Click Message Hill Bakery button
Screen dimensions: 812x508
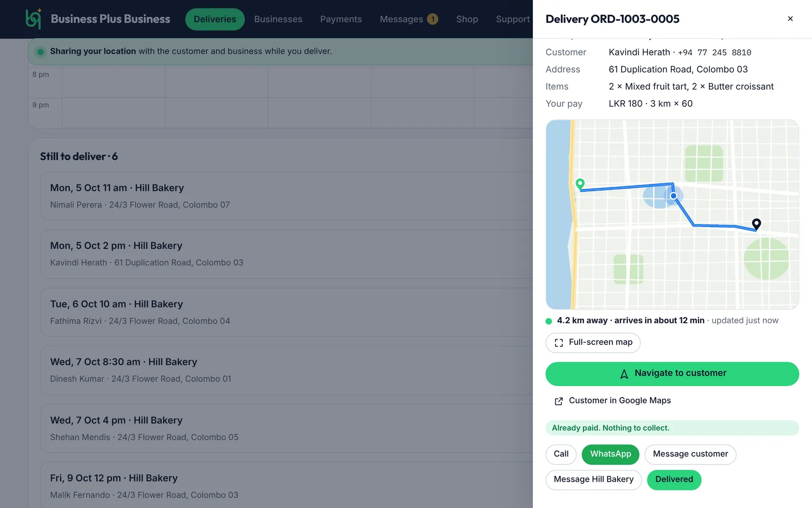[x=594, y=480]
